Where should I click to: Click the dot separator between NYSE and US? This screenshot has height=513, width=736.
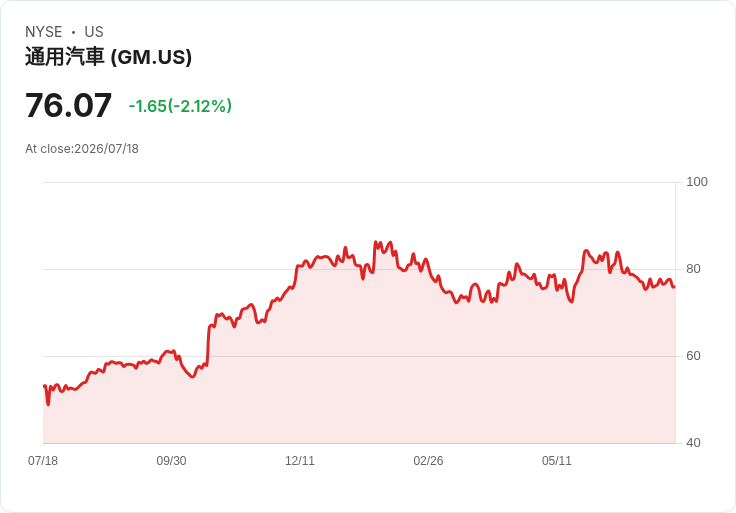(x=73, y=32)
